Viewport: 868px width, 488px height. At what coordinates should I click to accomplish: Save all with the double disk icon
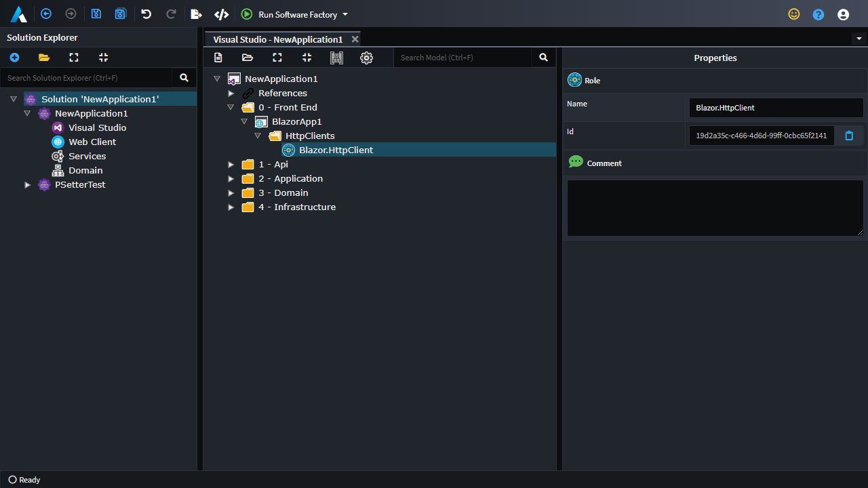[x=121, y=14]
